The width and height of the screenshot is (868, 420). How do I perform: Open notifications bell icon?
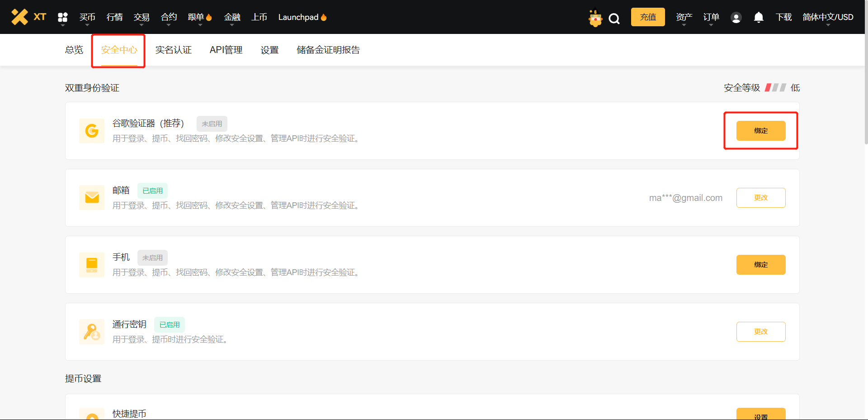click(x=759, y=17)
